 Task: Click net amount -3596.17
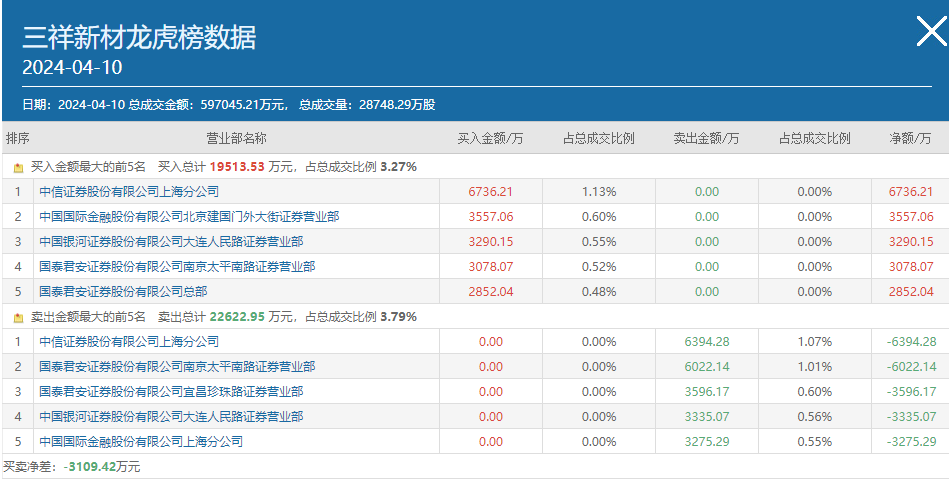(x=911, y=392)
